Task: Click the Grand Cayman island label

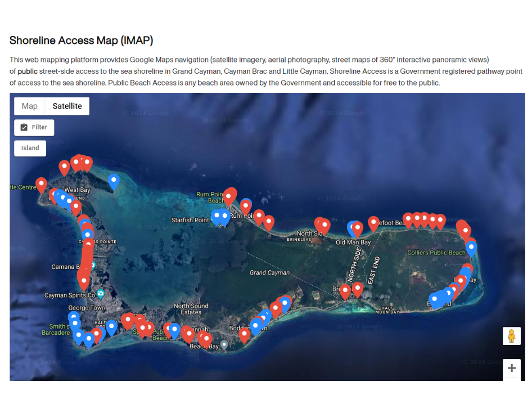Action: coord(270,272)
